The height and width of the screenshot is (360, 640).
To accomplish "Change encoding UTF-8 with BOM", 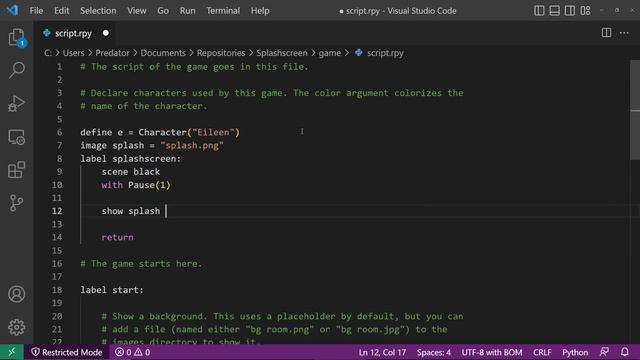I will [492, 352].
